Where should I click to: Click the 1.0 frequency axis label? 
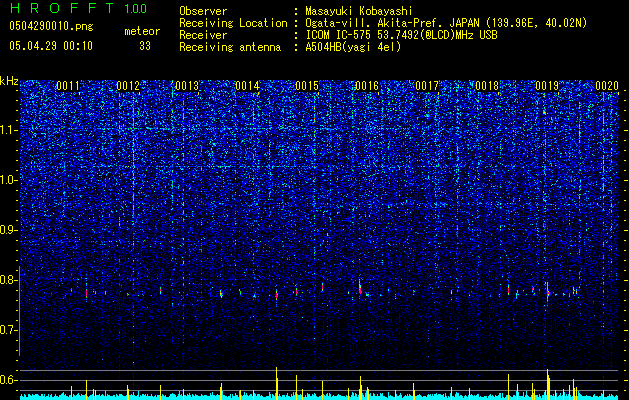pos(8,180)
